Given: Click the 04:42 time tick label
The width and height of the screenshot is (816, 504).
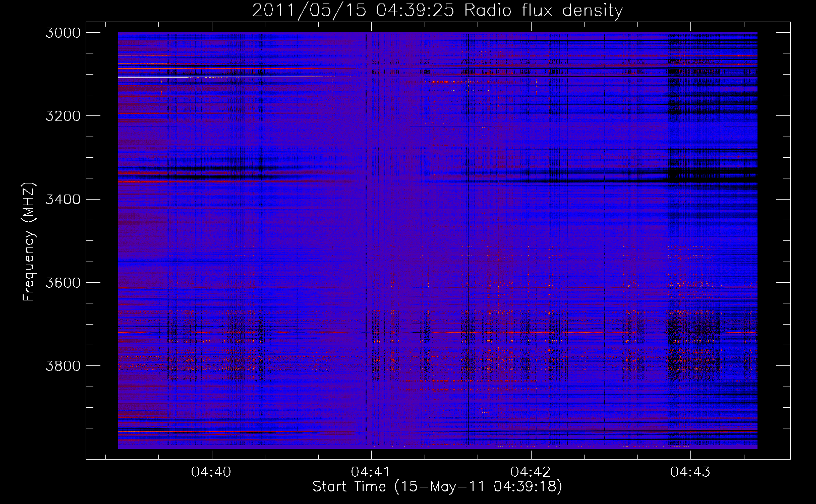Looking at the screenshot, I should pyautogui.click(x=531, y=472).
